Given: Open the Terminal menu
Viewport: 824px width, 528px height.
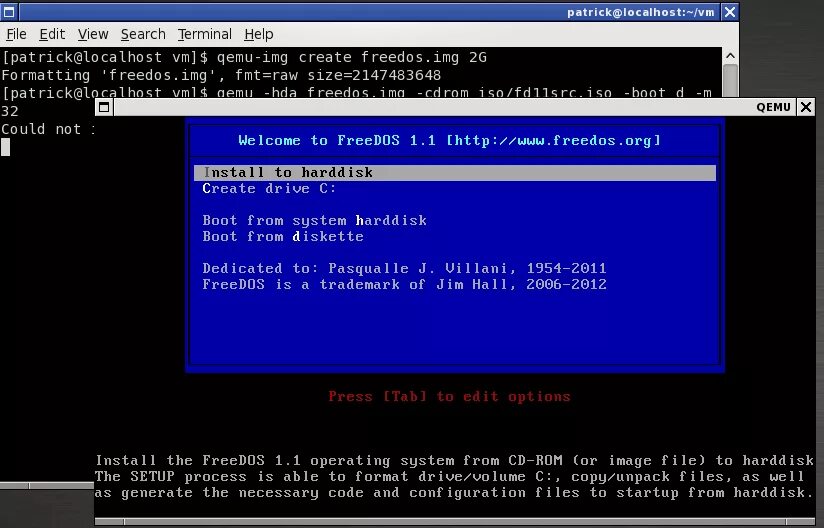Looking at the screenshot, I should click(x=204, y=34).
